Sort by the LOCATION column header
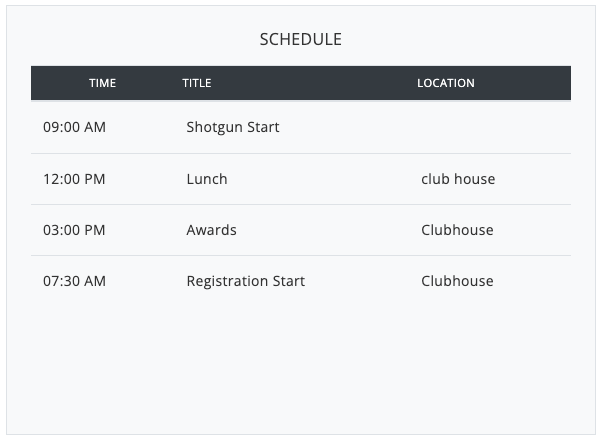The image size is (605, 446). 445,83
